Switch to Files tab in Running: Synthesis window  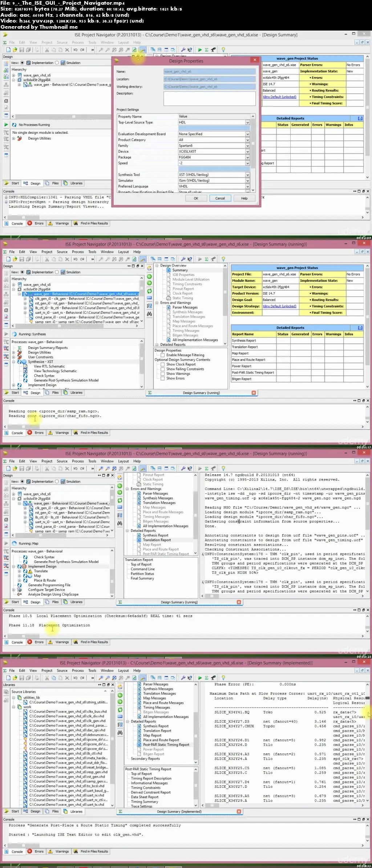(x=52, y=393)
